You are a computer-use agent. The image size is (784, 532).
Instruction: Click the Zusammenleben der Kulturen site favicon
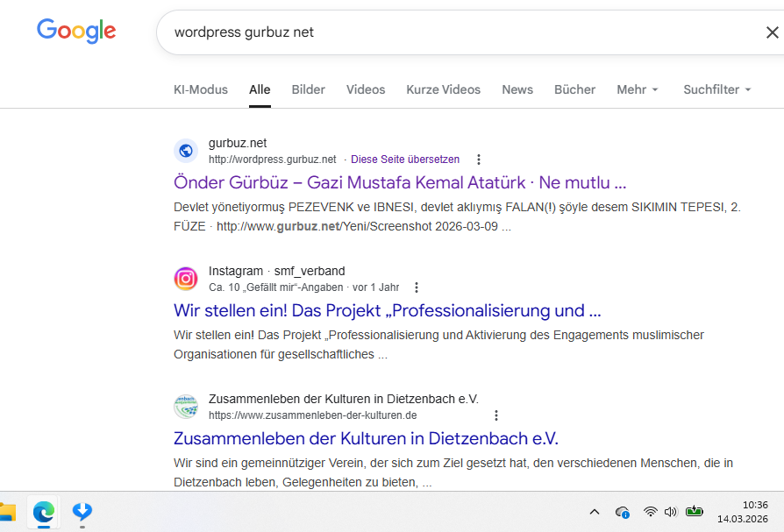(x=186, y=407)
